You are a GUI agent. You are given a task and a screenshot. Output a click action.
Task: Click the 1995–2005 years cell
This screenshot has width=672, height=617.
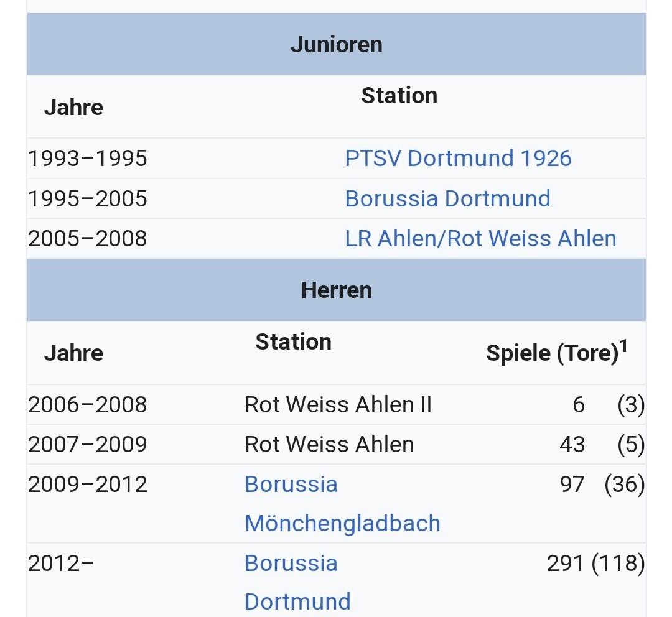point(88,198)
